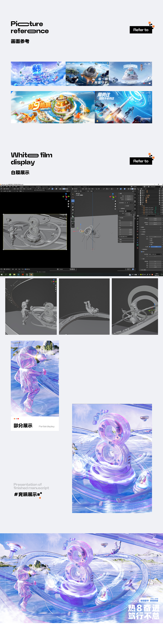Open 四元数运算(WXYZ) rotation mode dropdown

[x=126, y=237]
